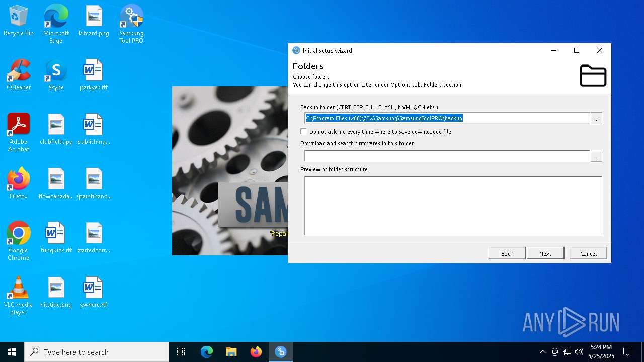This screenshot has height=362, width=644.
Task: Cancel the initial setup wizard
Action: (588, 253)
